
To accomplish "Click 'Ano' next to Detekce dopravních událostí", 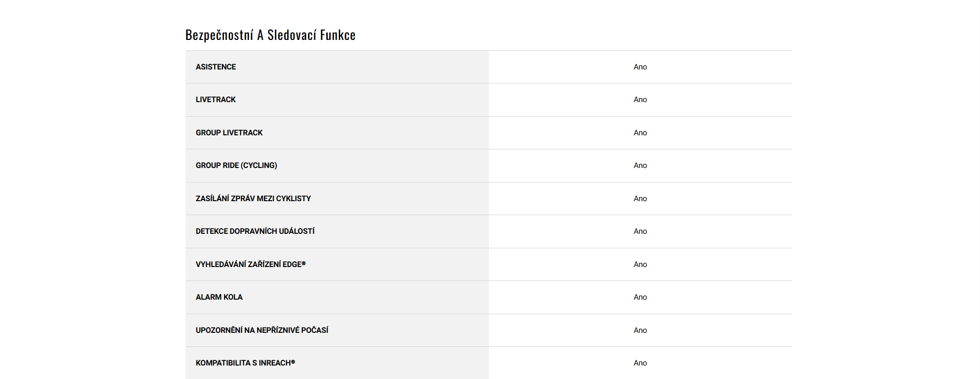I will tap(640, 231).
